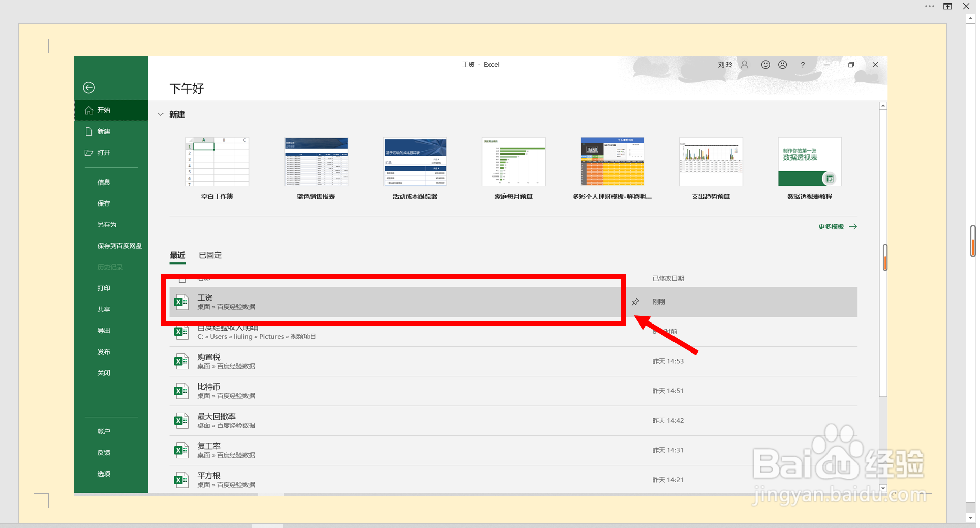The height and width of the screenshot is (528, 980).
Task: Open the 蓝色销售报表 template
Action: (x=316, y=169)
